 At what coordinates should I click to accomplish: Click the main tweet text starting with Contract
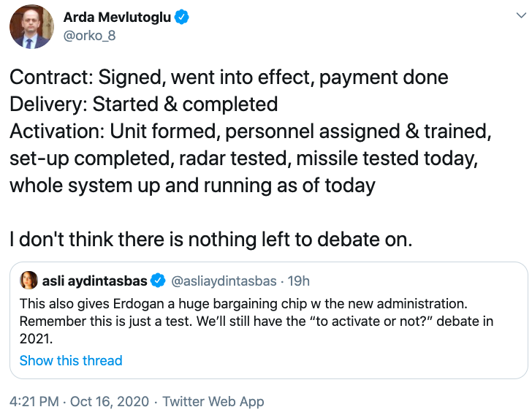[251, 131]
